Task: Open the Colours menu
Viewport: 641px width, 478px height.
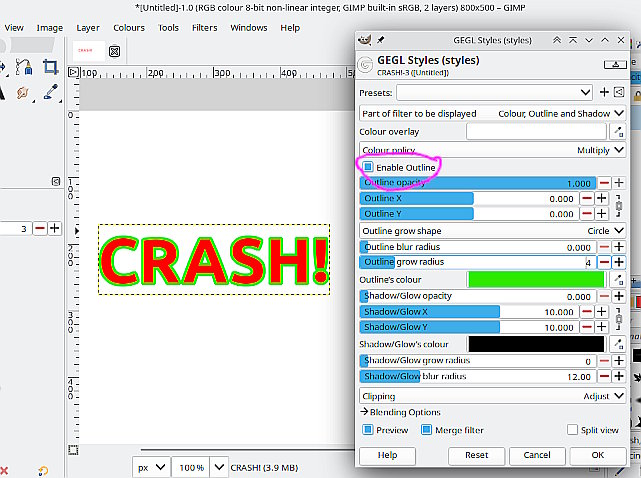Action: pos(128,28)
